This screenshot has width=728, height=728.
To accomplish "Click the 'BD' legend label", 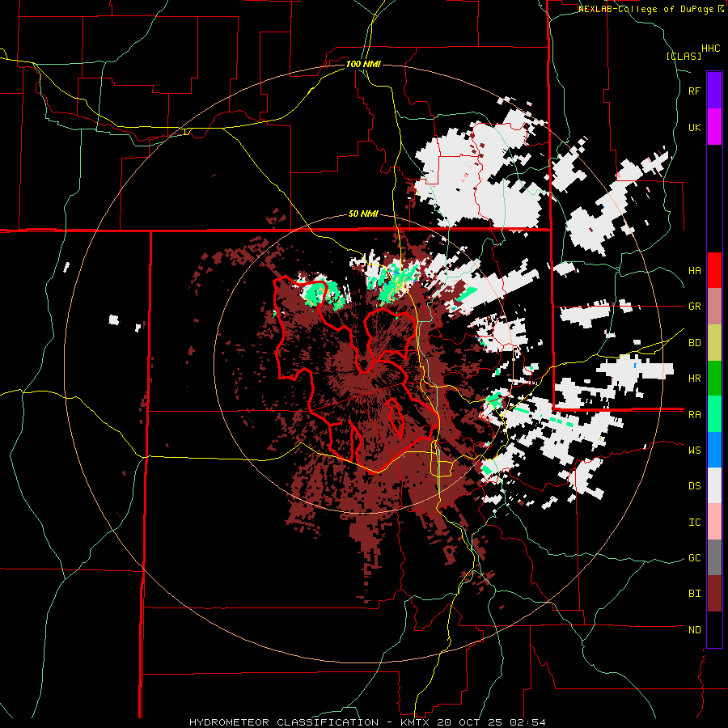I will (694, 343).
